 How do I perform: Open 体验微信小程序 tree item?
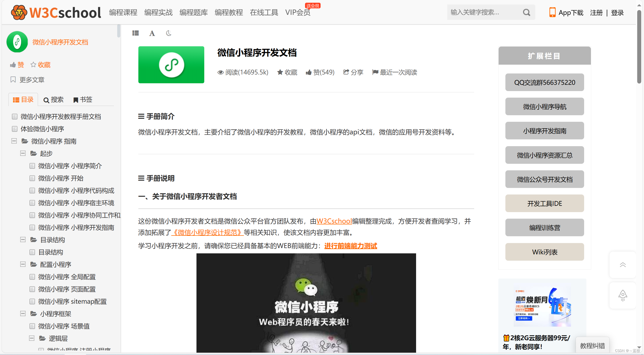point(42,129)
